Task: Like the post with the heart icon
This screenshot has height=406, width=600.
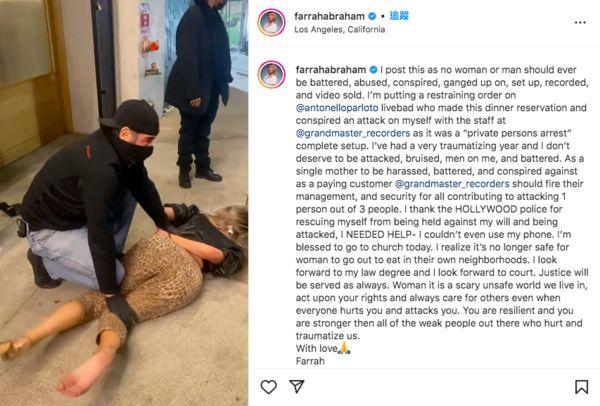Action: pyautogui.click(x=269, y=386)
